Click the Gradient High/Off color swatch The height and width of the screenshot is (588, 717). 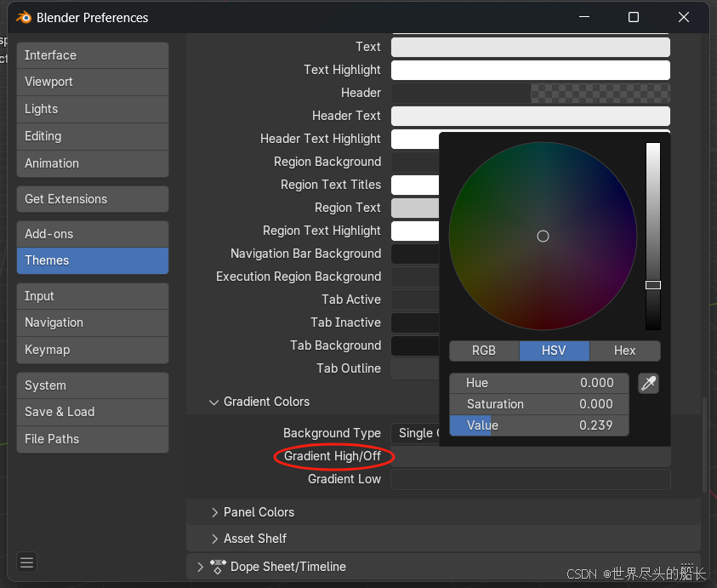531,457
